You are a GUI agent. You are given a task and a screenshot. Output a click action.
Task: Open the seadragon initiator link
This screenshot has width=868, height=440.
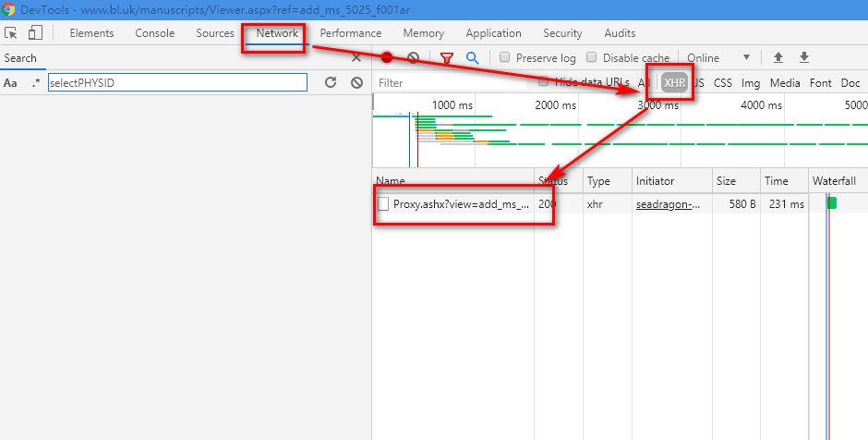(668, 204)
